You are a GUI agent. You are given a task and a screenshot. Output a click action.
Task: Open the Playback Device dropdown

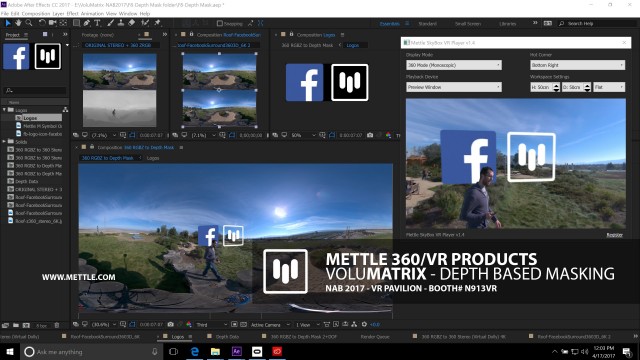(453, 87)
